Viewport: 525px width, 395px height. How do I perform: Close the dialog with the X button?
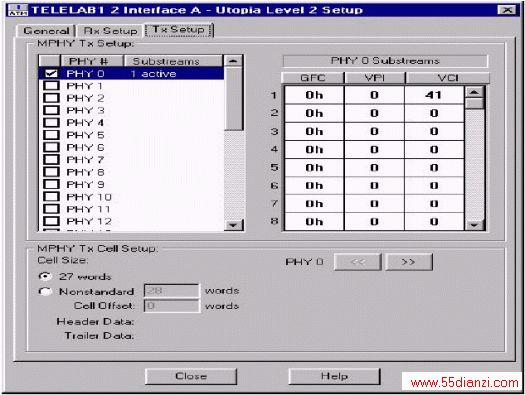[507, 10]
